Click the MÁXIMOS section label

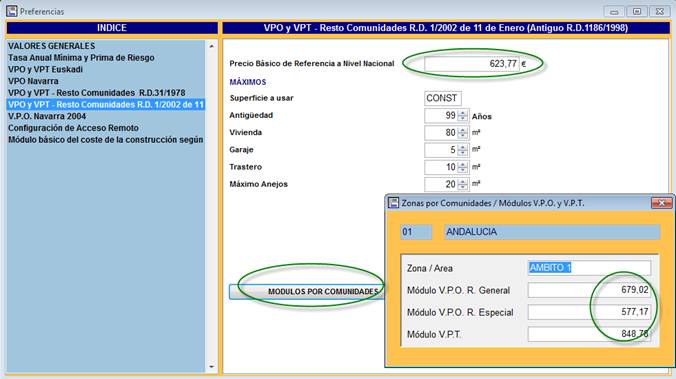coord(248,82)
